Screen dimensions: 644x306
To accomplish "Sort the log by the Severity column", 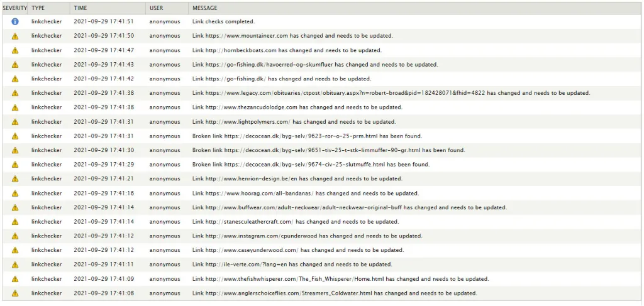I will (x=14, y=8).
